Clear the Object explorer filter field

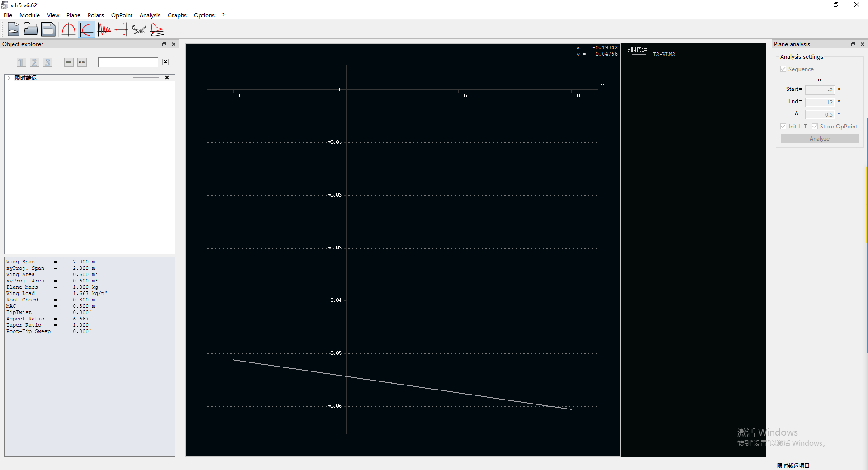(165, 62)
